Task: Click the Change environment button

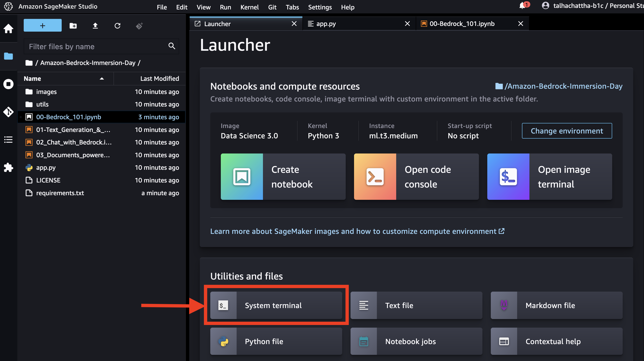Action: pyautogui.click(x=567, y=131)
